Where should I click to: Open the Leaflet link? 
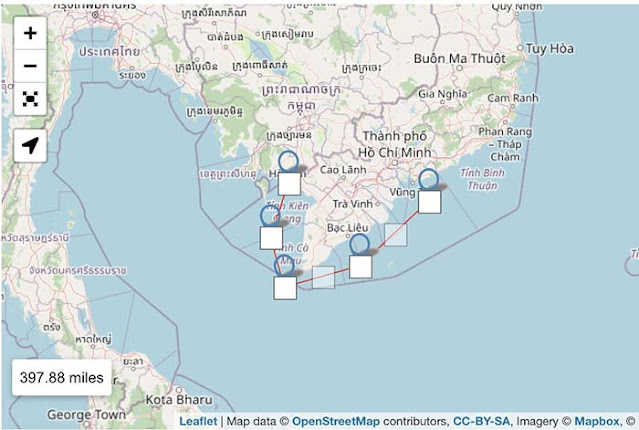198,421
